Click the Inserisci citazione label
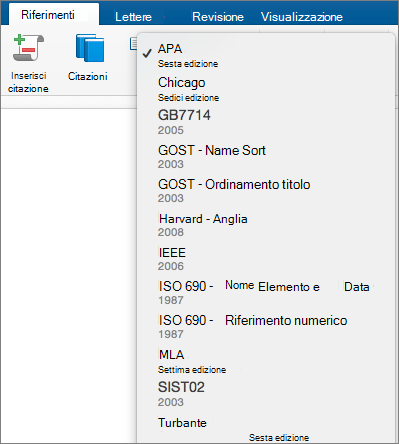 tap(28, 82)
